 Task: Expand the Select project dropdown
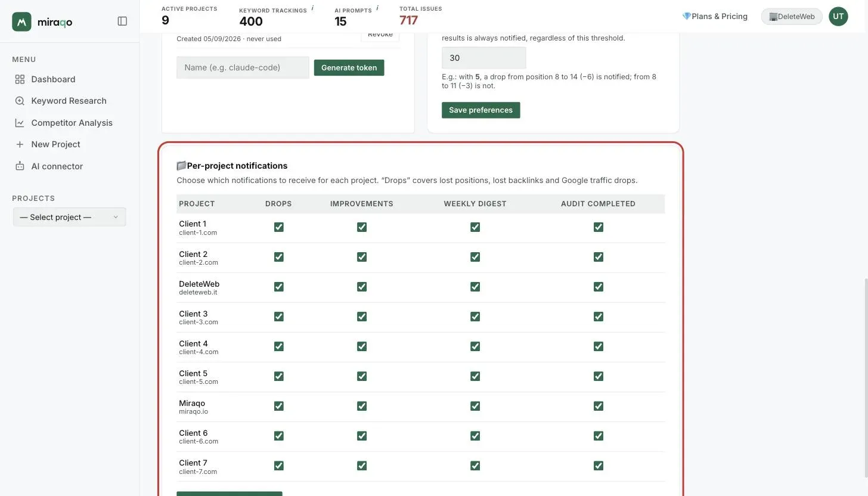pos(69,217)
